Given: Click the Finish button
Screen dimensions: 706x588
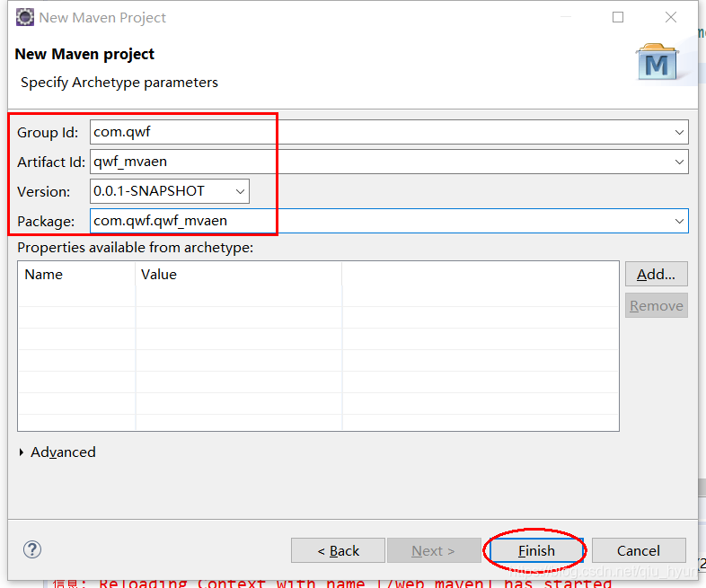Looking at the screenshot, I should click(536, 550).
